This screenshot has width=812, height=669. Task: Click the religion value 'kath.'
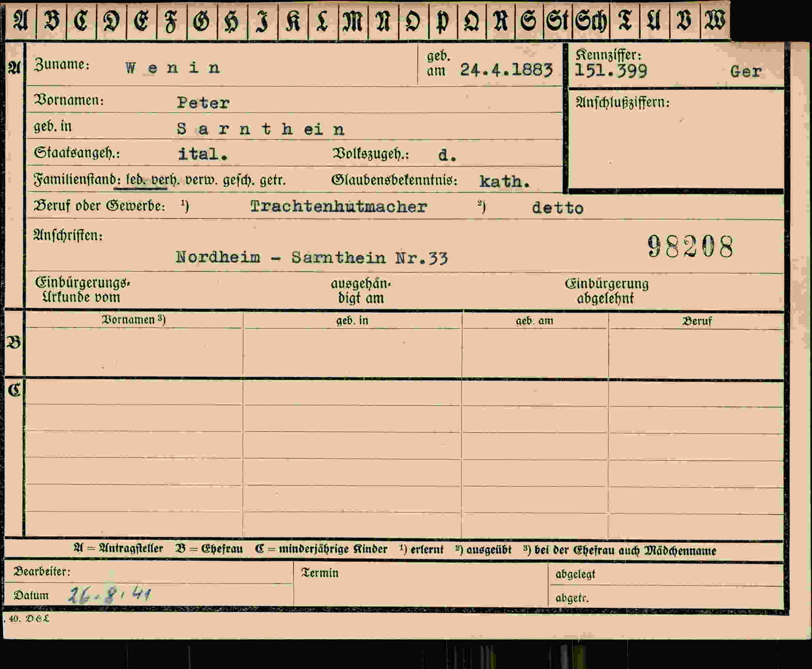[504, 182]
